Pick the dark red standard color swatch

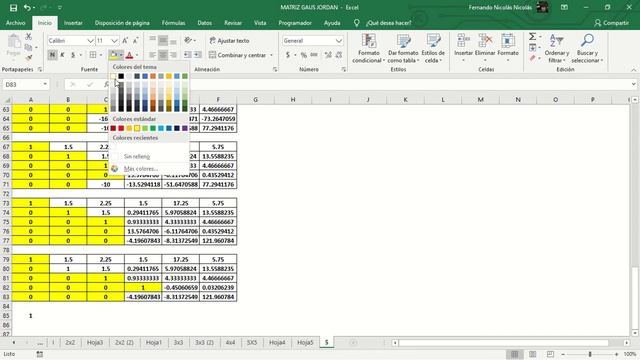click(113, 128)
